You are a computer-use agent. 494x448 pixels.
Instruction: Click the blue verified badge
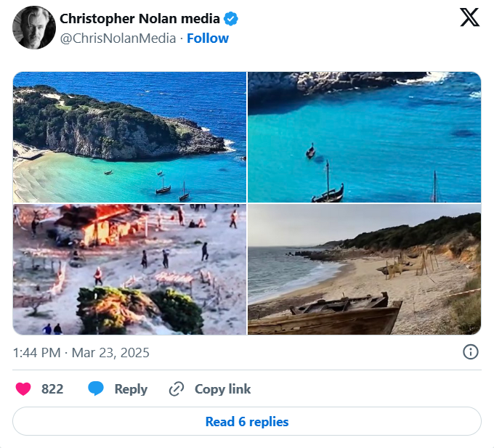230,18
